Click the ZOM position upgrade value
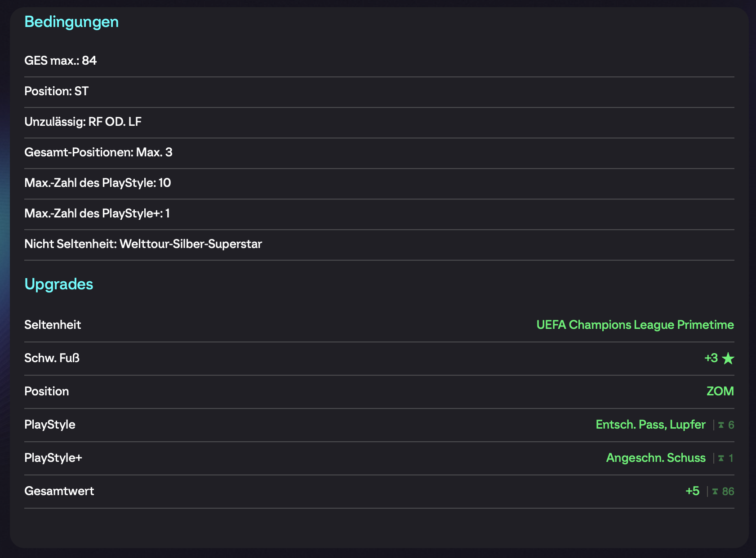Image resolution: width=756 pixels, height=558 pixels. coord(720,391)
